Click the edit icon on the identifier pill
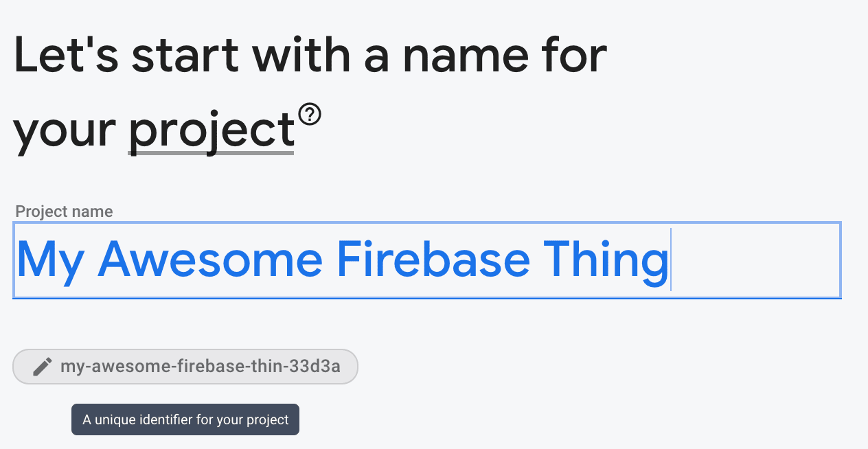 pyautogui.click(x=42, y=366)
